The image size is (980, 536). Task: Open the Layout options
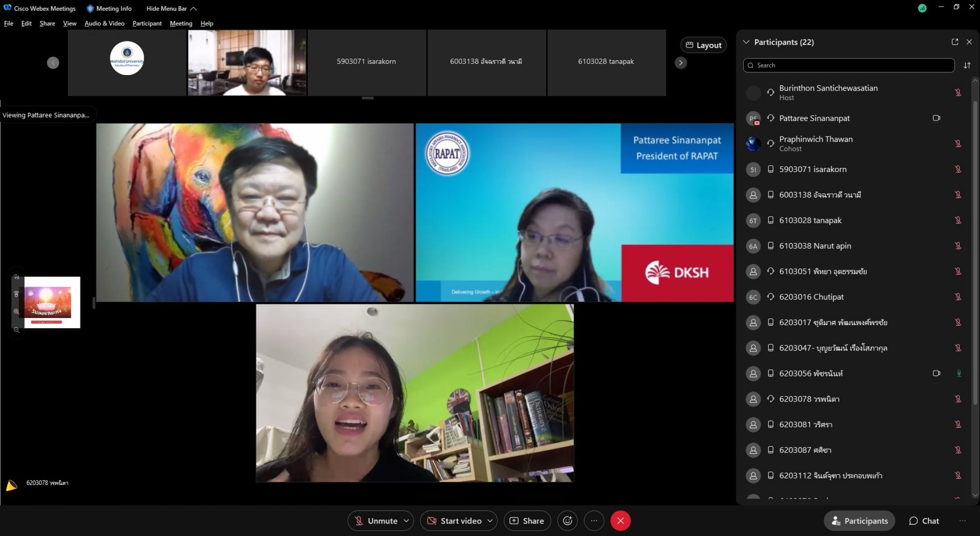pyautogui.click(x=704, y=45)
